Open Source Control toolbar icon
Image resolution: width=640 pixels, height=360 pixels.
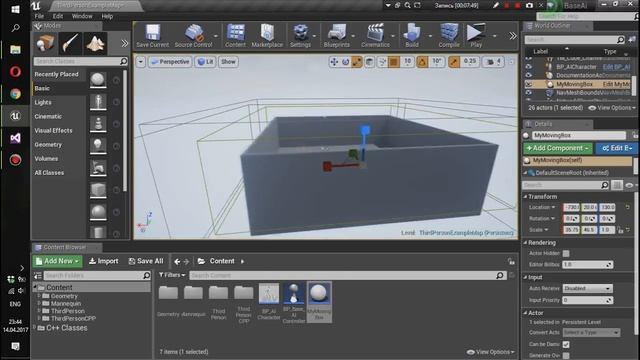(193, 36)
